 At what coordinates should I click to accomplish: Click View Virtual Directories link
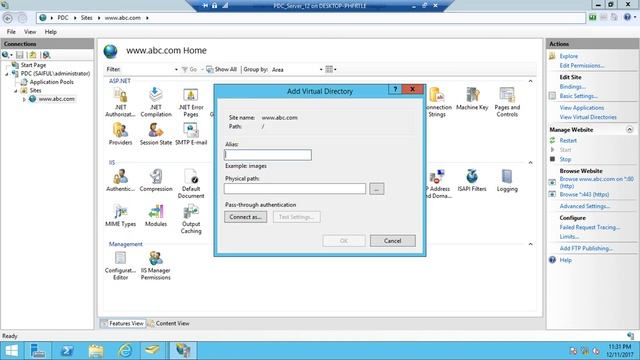click(588, 117)
